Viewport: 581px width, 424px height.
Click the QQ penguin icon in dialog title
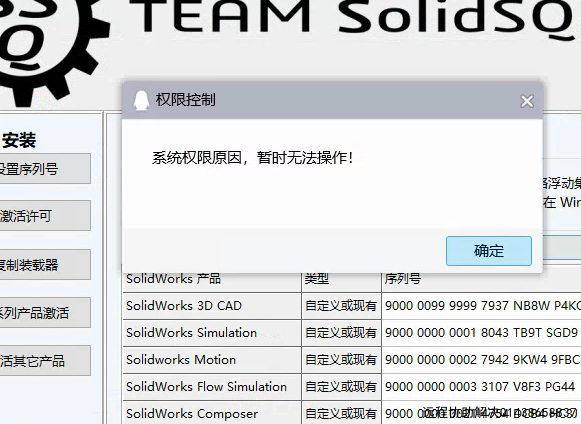[x=141, y=100]
